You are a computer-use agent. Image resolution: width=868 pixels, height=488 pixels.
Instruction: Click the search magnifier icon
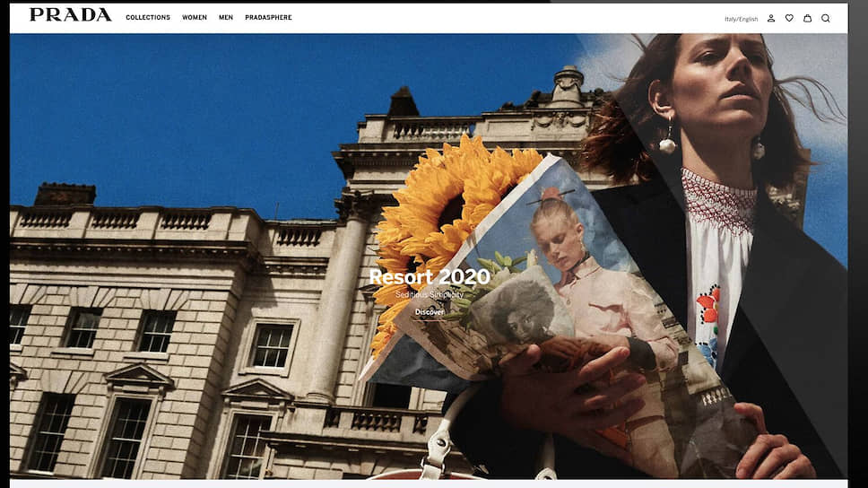point(826,18)
